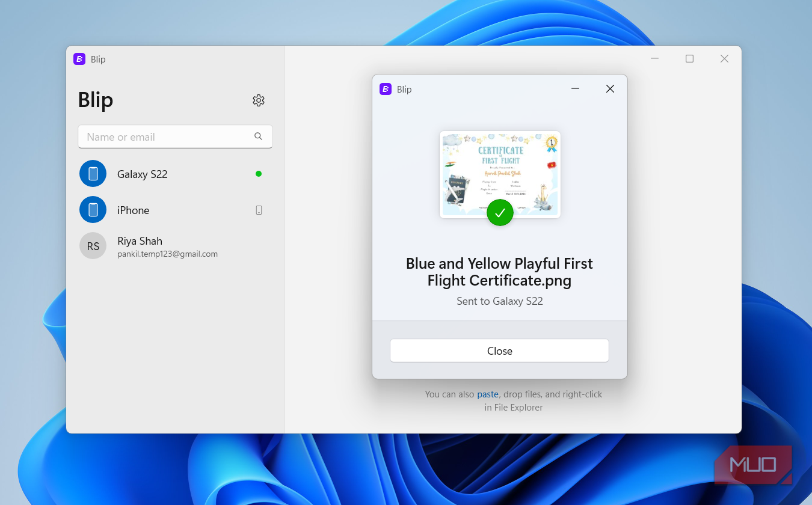Click 'Sent to Galaxy S22' status text
Screen dimensions: 812x505
(499, 301)
